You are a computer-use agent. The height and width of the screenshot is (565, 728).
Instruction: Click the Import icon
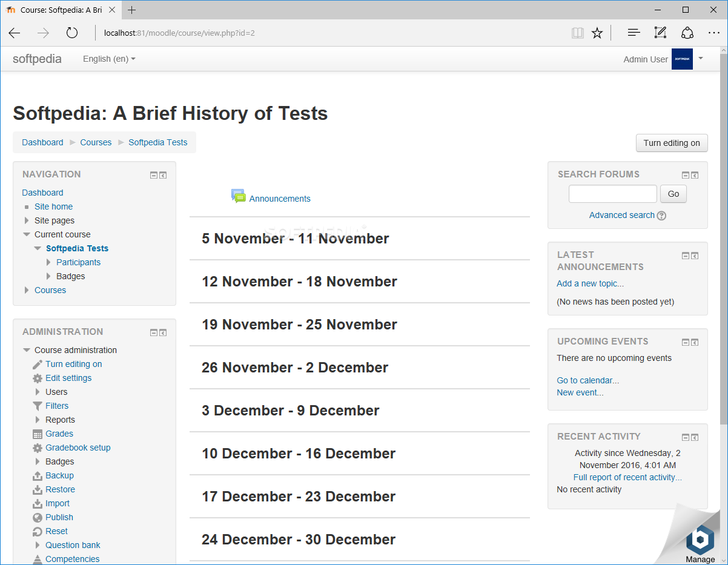(x=38, y=503)
